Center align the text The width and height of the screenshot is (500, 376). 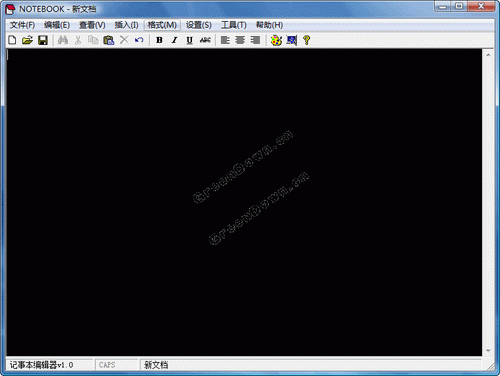[x=240, y=40]
